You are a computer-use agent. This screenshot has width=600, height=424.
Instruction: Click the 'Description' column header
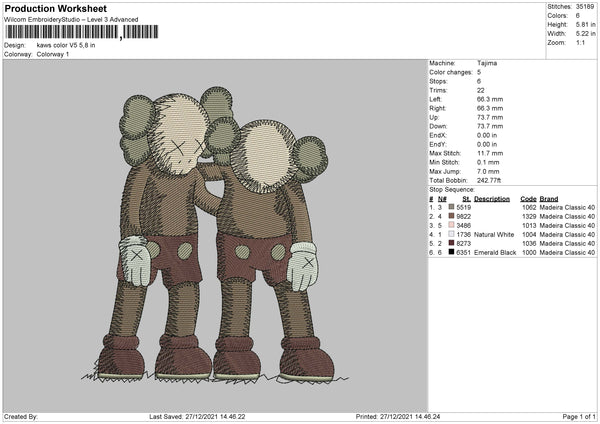pyautogui.click(x=492, y=199)
